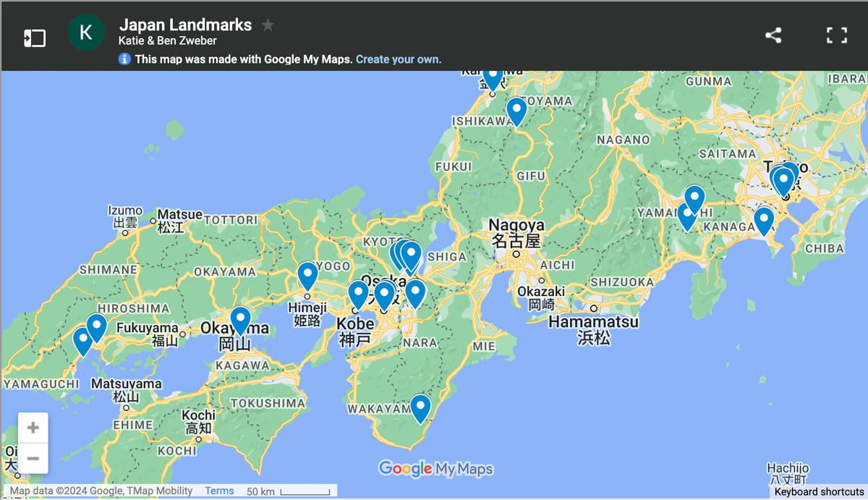The height and width of the screenshot is (500, 868).
Task: Open the K account avatar
Action: 86,33
